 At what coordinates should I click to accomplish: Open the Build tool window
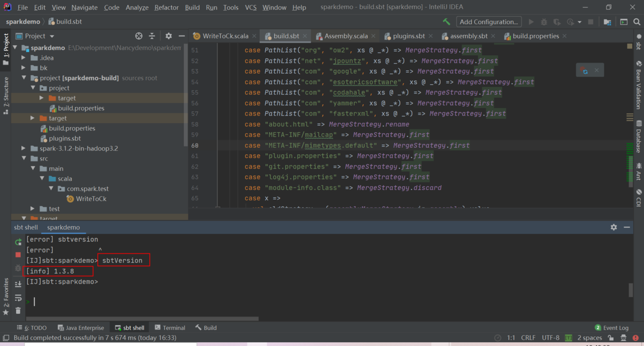206,328
